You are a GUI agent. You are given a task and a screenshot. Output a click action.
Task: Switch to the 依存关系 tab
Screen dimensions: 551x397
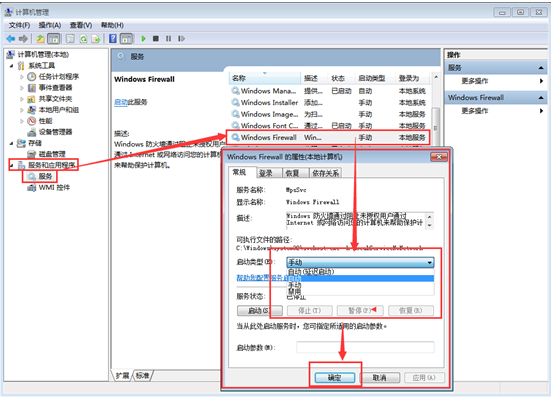[326, 173]
